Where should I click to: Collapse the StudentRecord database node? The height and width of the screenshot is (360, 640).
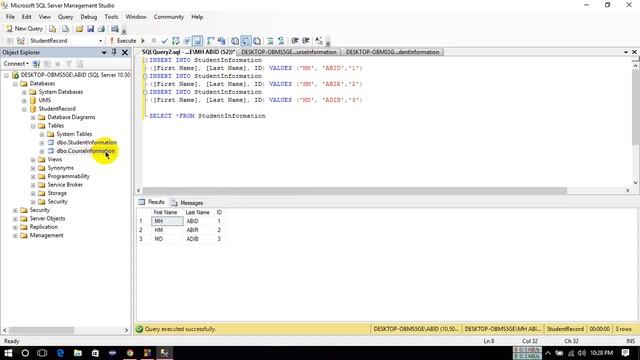(24, 109)
